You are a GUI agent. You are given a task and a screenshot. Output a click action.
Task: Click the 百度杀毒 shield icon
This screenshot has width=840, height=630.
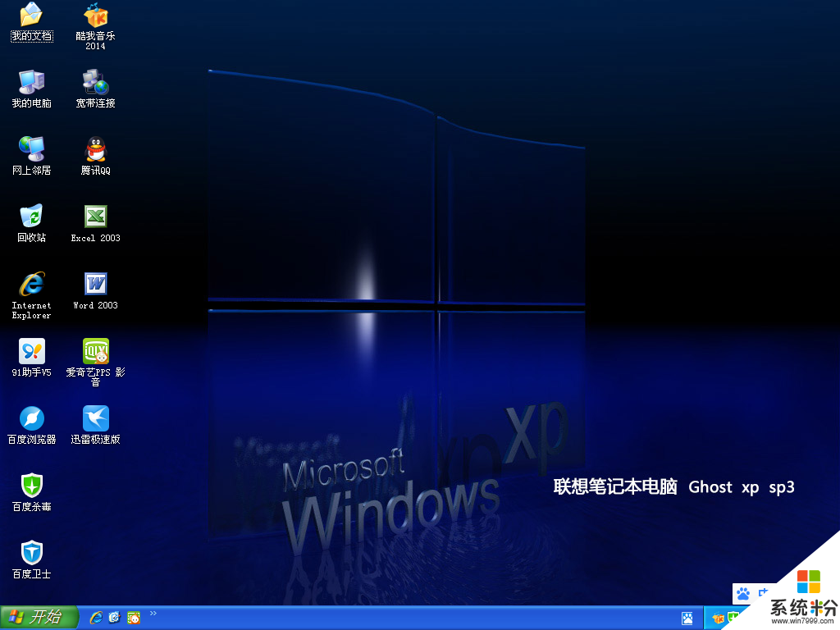(31, 486)
